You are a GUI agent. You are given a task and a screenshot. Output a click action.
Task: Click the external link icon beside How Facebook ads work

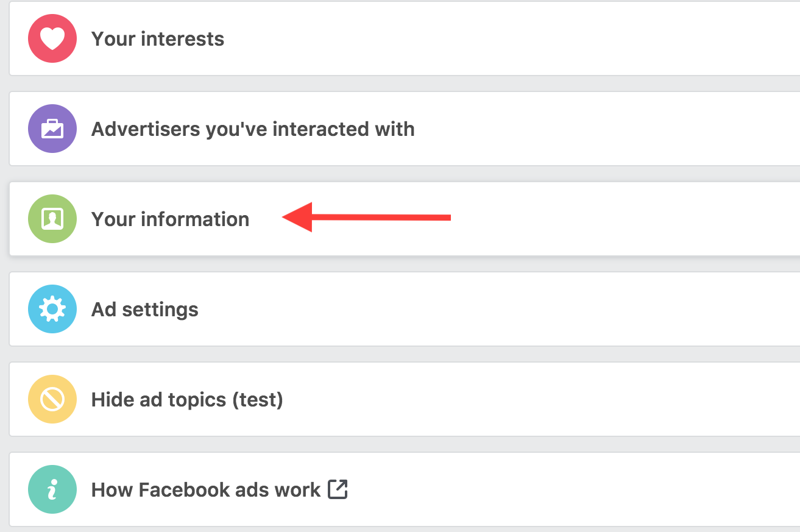coord(338,489)
